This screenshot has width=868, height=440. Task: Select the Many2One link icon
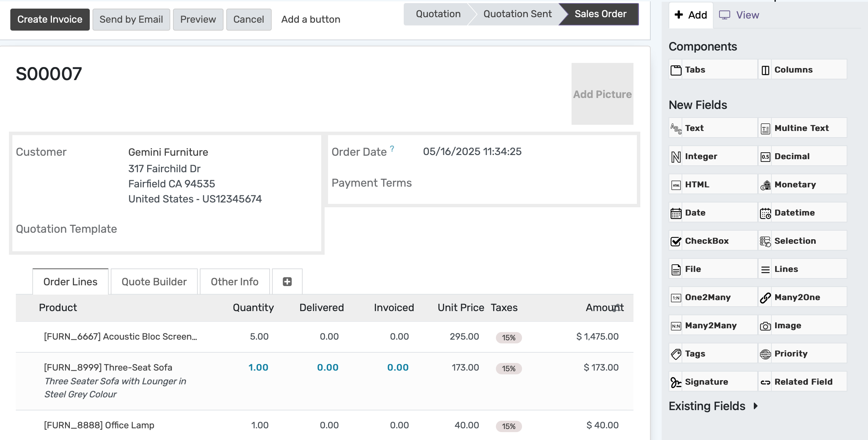point(765,297)
